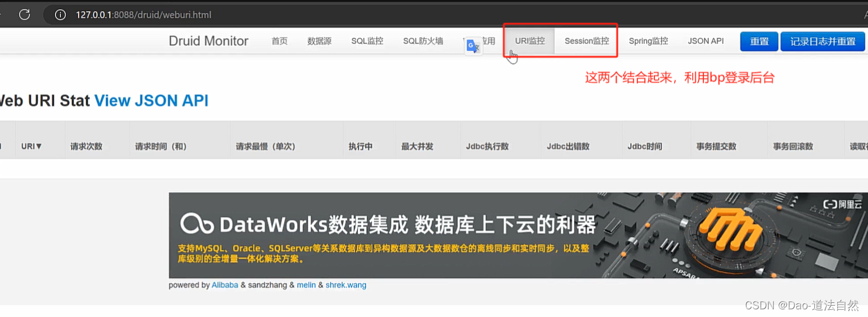Screen dimensions: 868x317
Task: Click the 记录日志并重置 button
Action: [x=823, y=41]
